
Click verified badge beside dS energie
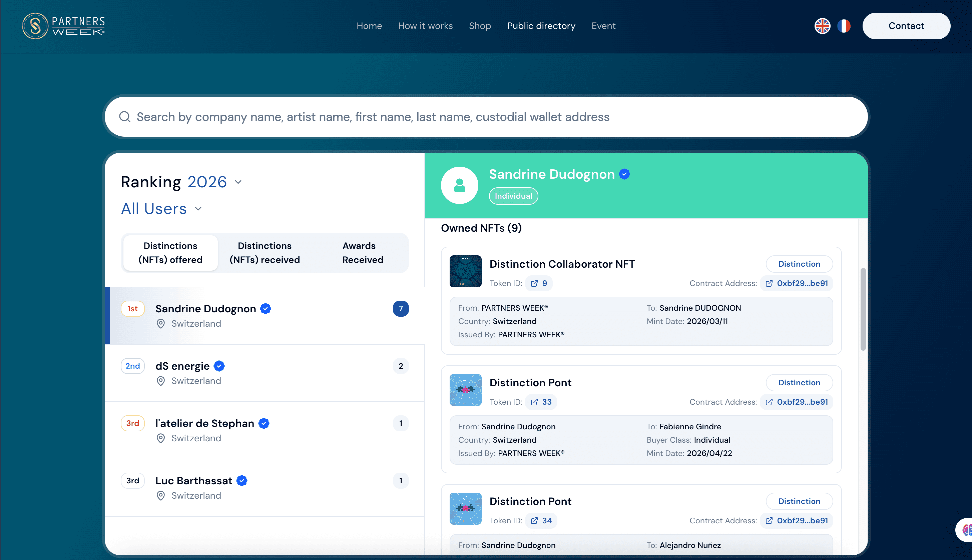click(219, 366)
